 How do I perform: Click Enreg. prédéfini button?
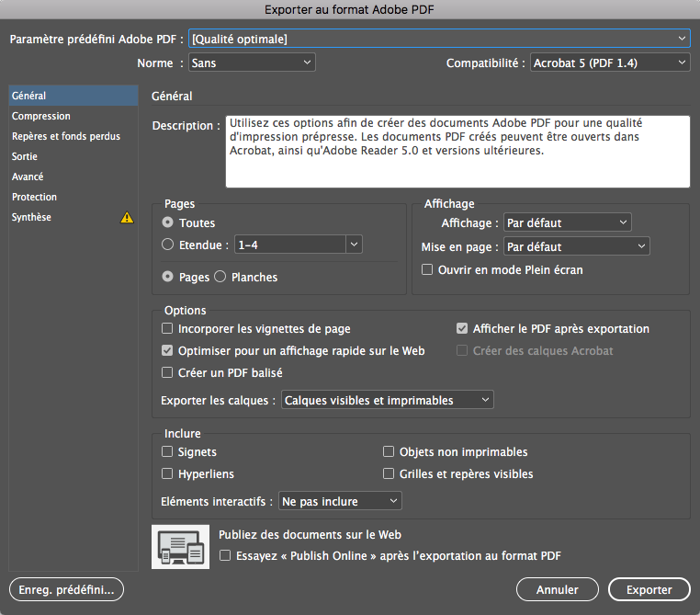[x=65, y=589]
